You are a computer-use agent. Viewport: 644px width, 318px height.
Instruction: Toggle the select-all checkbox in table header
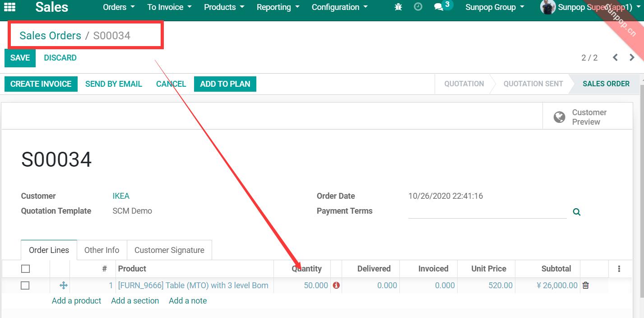(25, 269)
